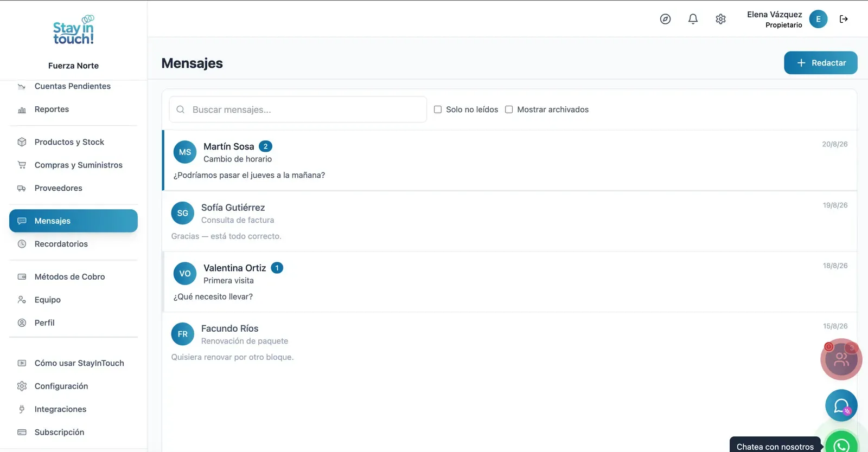
Task: Open the Equipo page
Action: [x=73, y=300]
